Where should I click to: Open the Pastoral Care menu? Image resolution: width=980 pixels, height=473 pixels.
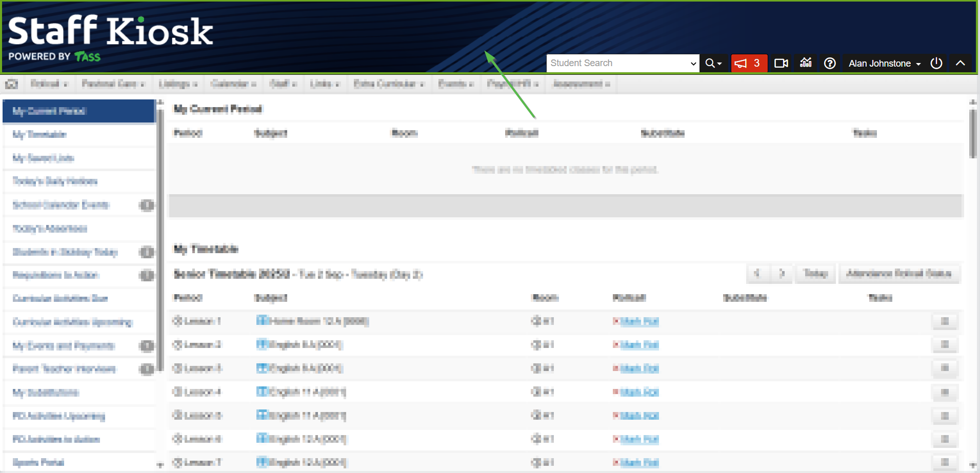point(113,84)
